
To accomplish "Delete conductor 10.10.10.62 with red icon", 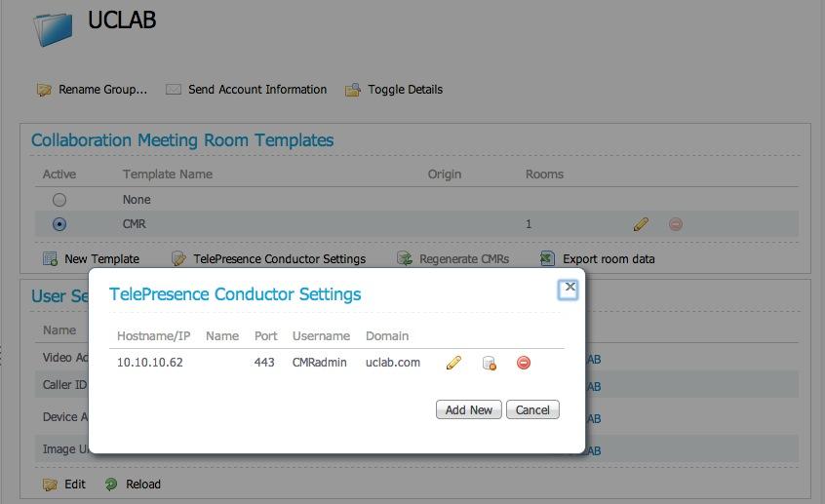I will pyautogui.click(x=524, y=363).
